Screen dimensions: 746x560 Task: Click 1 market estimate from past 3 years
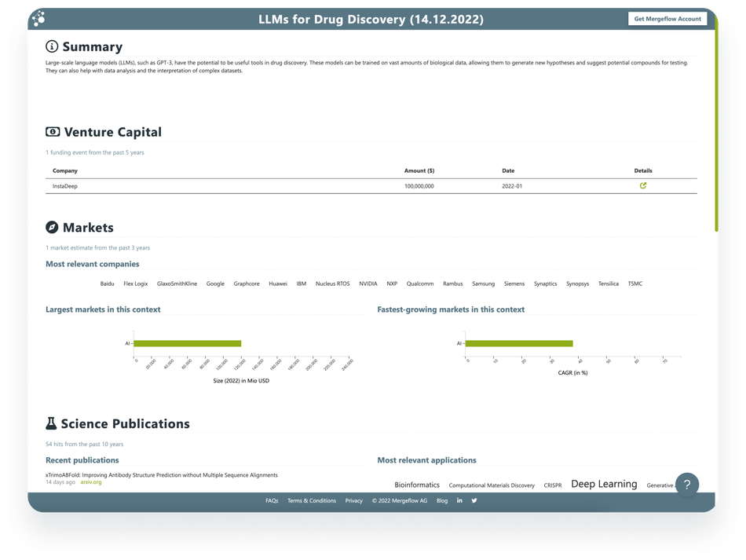point(97,247)
